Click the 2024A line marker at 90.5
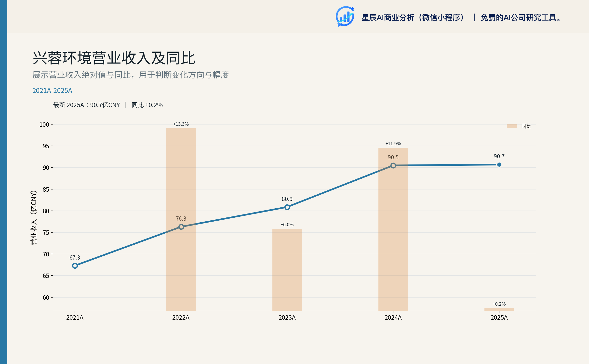Image resolution: width=589 pixels, height=364 pixels. [x=393, y=165]
